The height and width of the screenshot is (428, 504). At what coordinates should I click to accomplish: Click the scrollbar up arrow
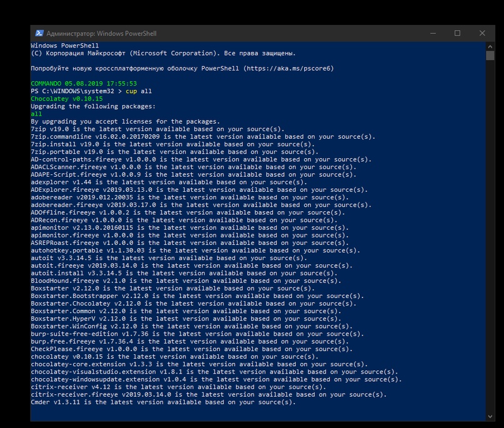click(490, 46)
